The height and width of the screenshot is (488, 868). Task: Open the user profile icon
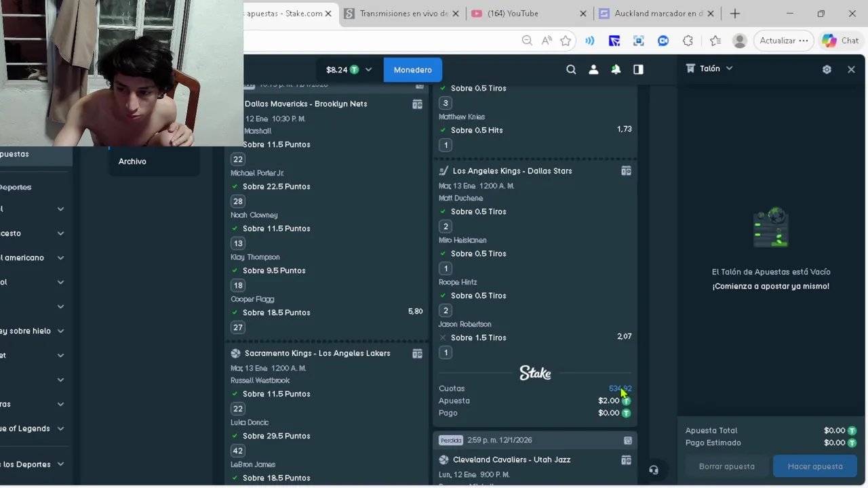tap(593, 69)
